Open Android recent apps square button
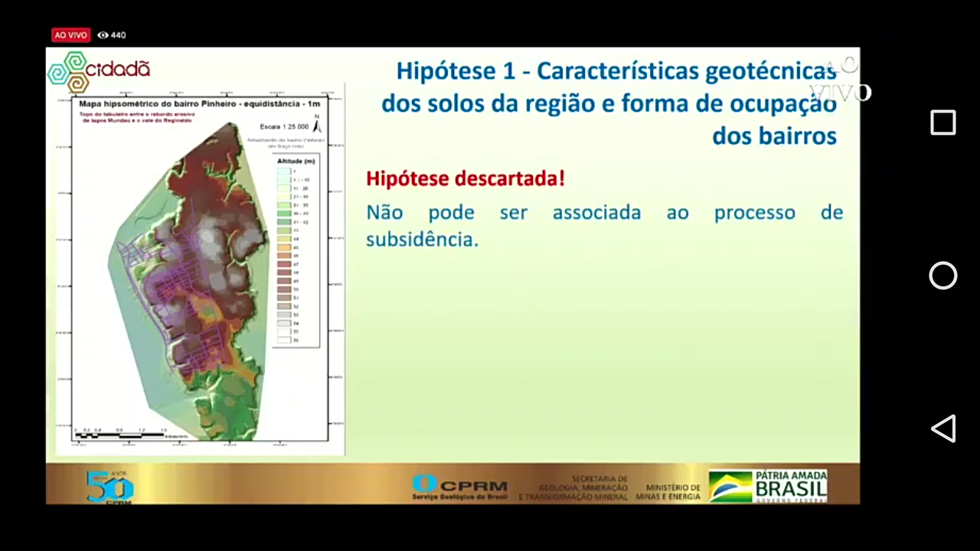The width and height of the screenshot is (980, 551). click(942, 122)
